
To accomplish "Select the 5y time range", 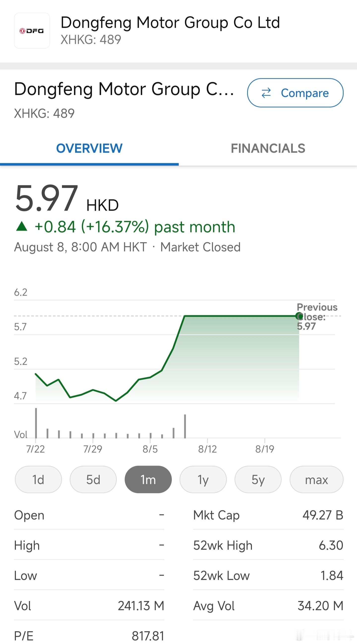I will pyautogui.click(x=258, y=479).
